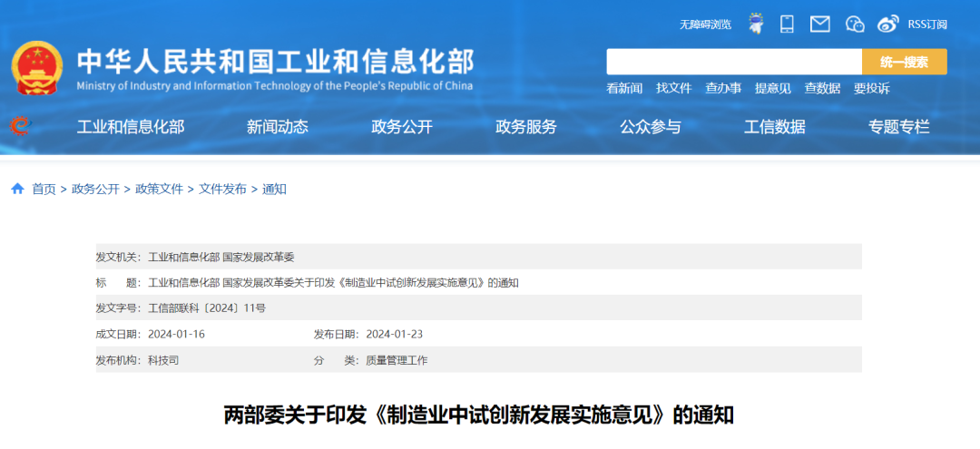Click the 无障碍浏览 accessibility link

tap(705, 24)
